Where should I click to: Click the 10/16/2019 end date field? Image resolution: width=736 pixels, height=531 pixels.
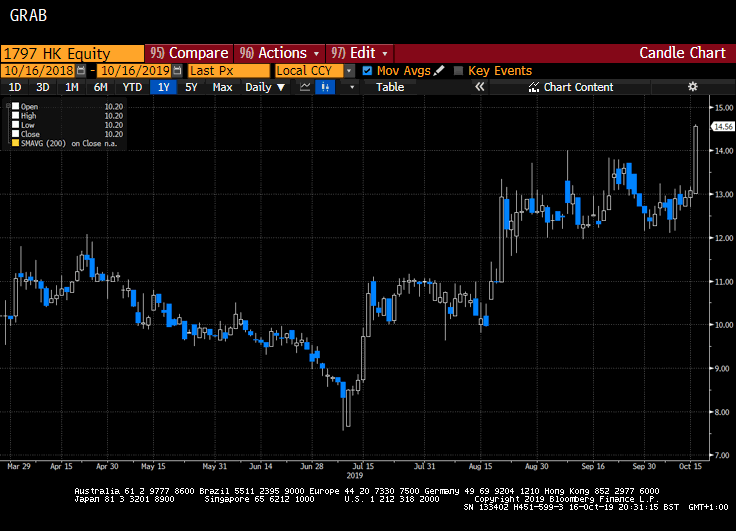coord(135,71)
